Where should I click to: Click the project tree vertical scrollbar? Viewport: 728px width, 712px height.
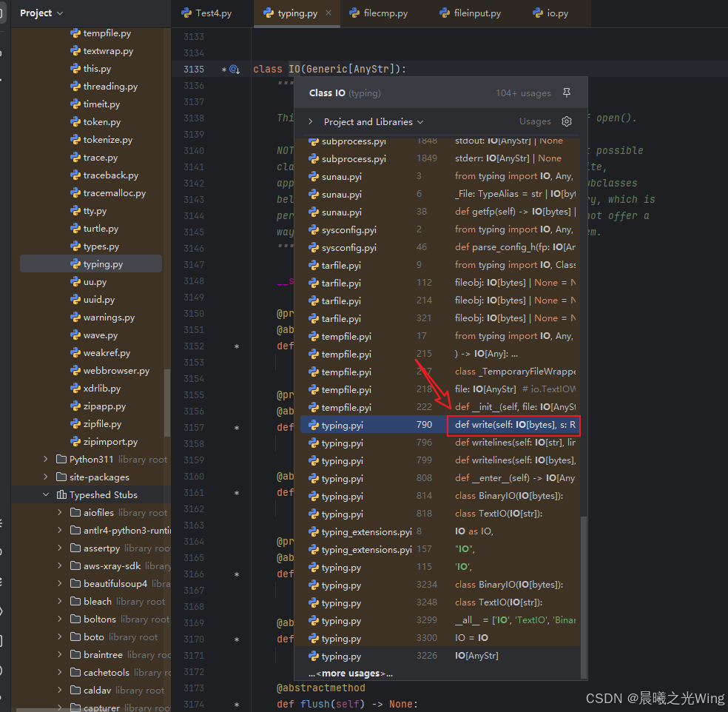(x=167, y=403)
